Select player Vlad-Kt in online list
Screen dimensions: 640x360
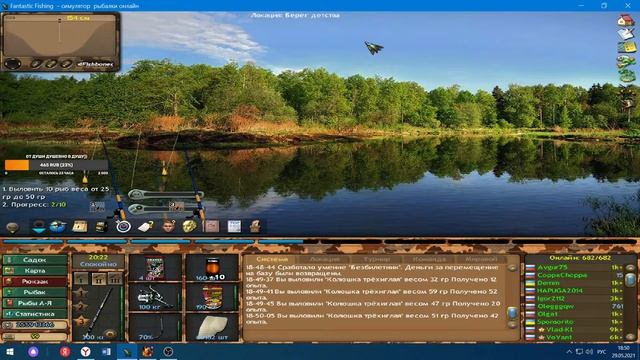pyautogui.click(x=560, y=329)
